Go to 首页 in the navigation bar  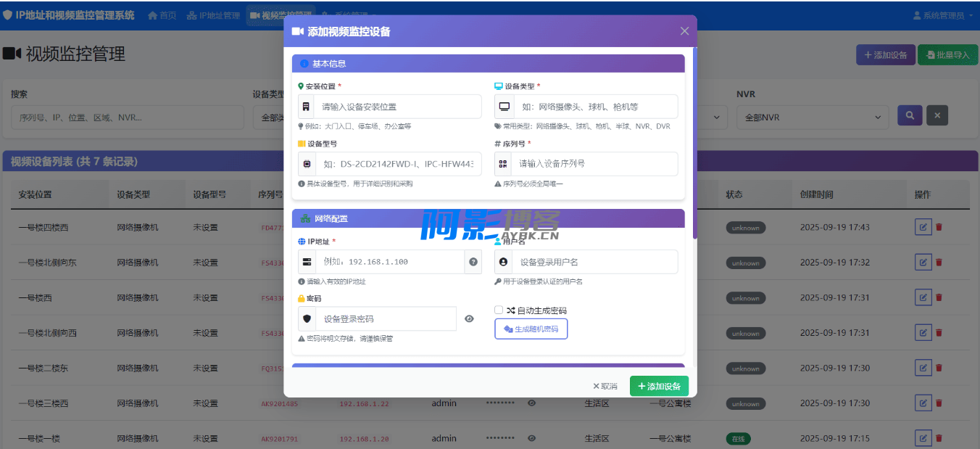click(x=162, y=15)
